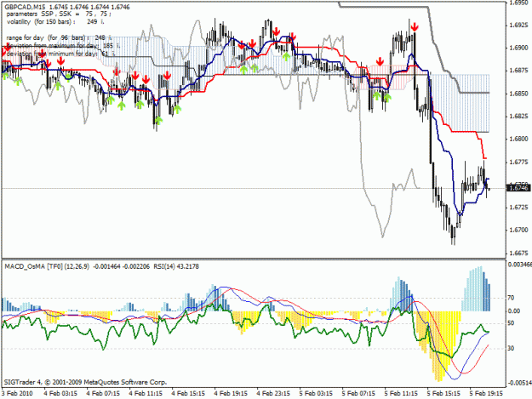Click the 0.00 indicator zero label

[x=513, y=311]
